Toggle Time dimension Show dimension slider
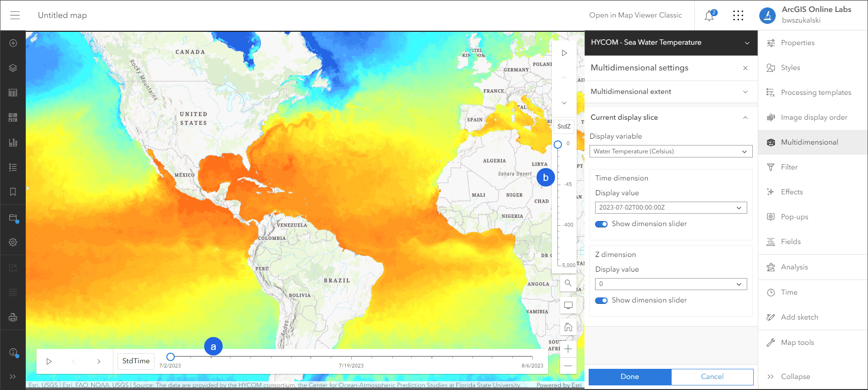Image resolution: width=868 pixels, height=390 pixels. point(601,224)
